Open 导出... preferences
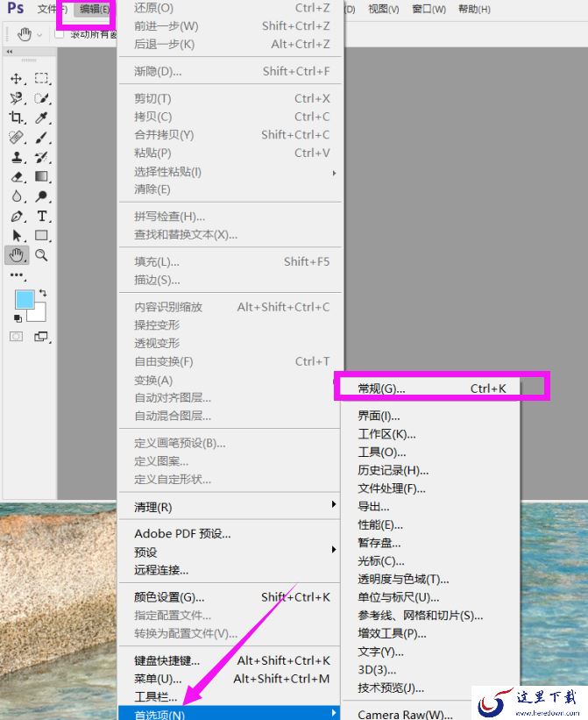The height and width of the screenshot is (720, 588). [431, 507]
